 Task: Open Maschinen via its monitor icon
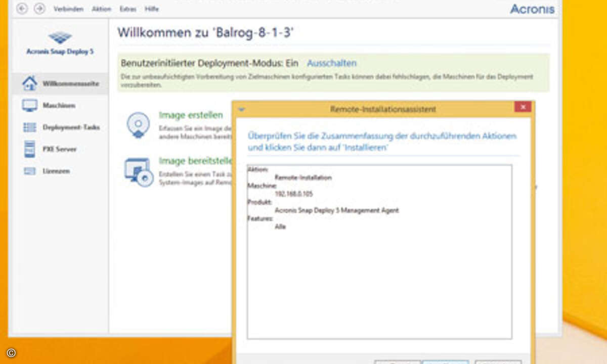click(x=30, y=105)
